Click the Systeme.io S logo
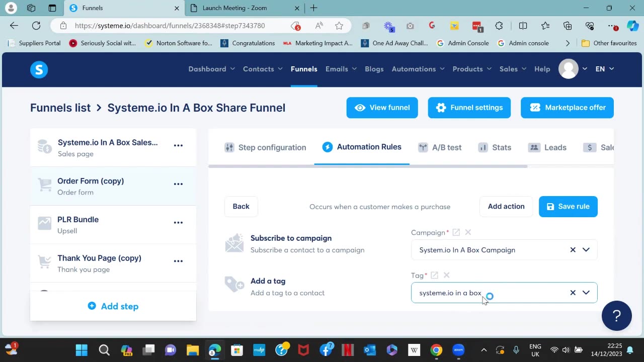This screenshot has height=362, width=644. 39,69
